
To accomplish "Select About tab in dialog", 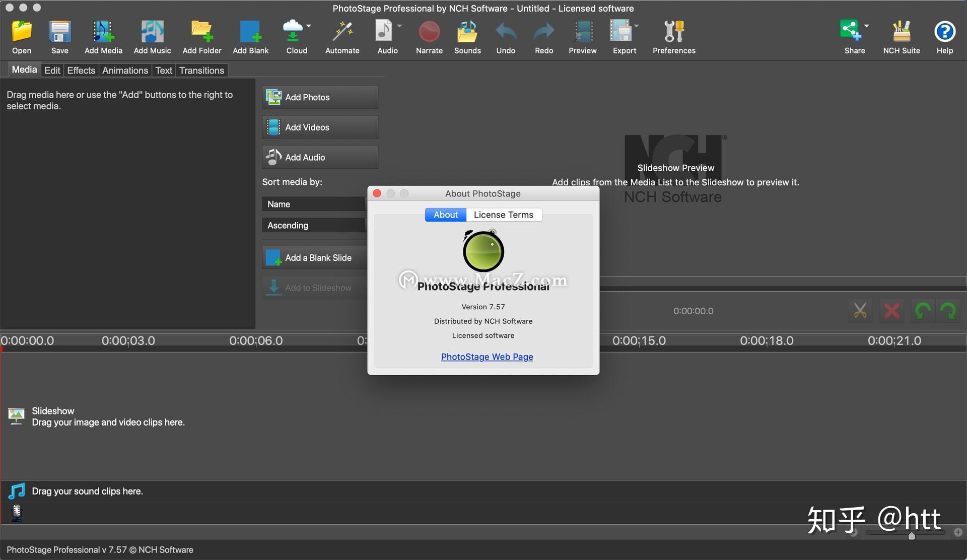I will tap(446, 215).
